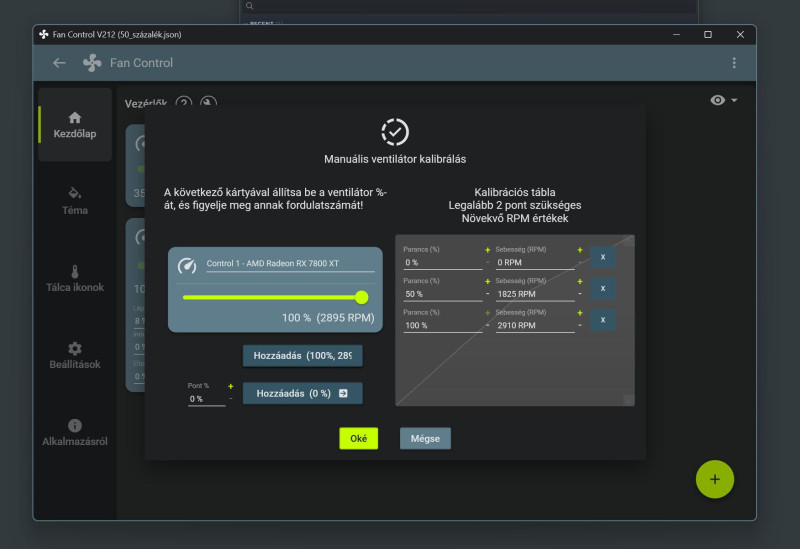The height and width of the screenshot is (549, 800).
Task: Click the Fan Control title bar icon
Action: click(44, 34)
